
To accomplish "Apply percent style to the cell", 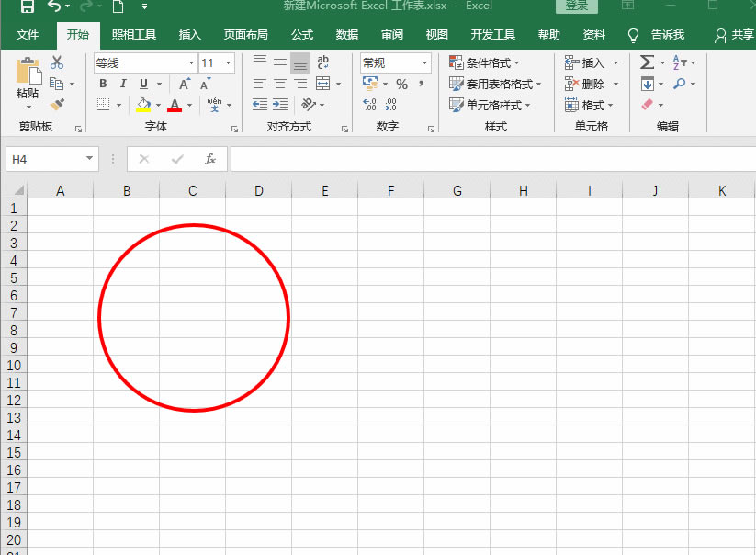I will [401, 83].
